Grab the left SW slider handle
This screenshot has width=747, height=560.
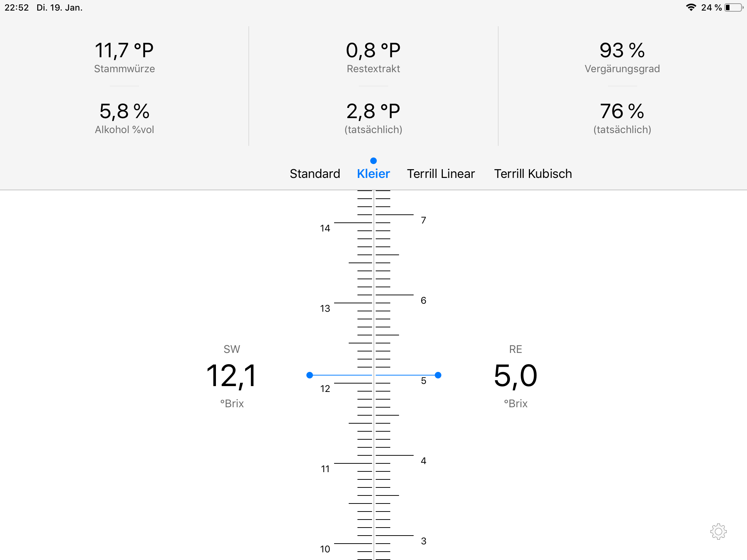point(310,375)
